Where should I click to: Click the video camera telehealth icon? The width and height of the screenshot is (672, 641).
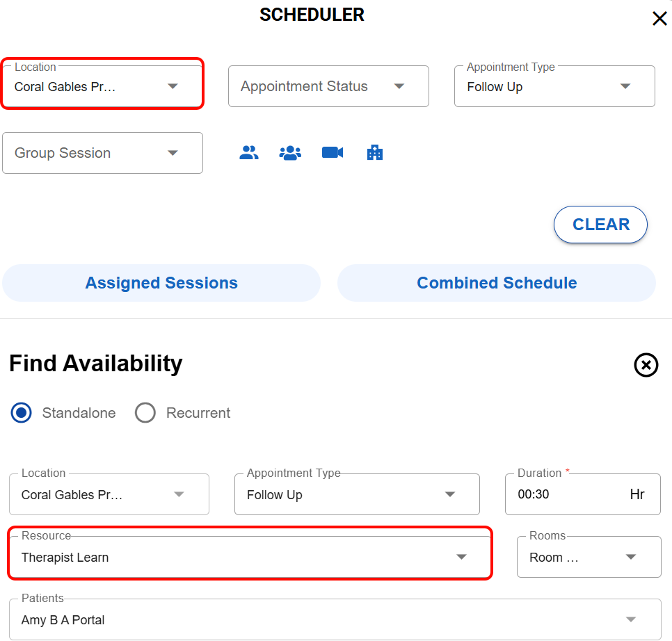333,152
